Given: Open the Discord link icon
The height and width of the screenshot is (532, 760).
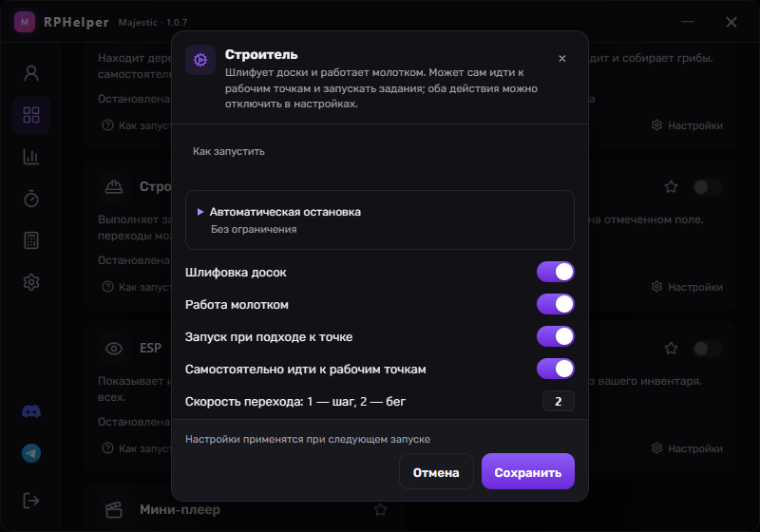Looking at the screenshot, I should click(31, 412).
